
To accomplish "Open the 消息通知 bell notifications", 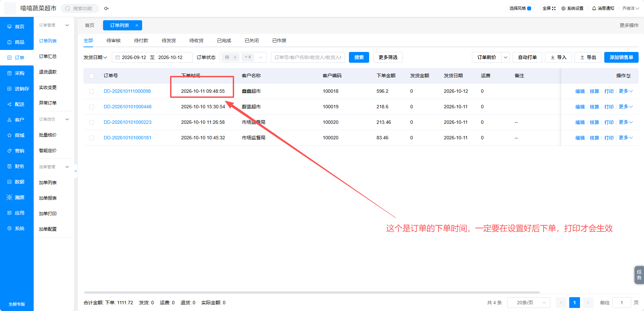I will (x=594, y=8).
